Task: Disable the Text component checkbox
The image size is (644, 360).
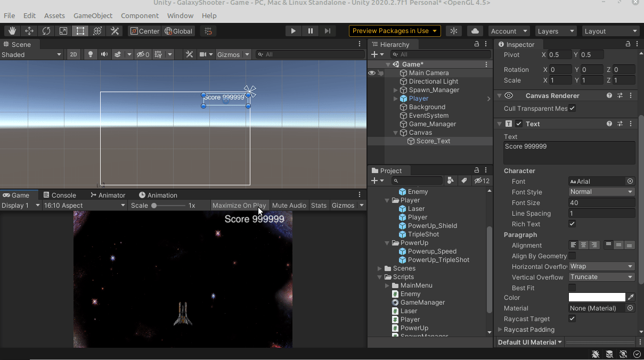Action: pos(519,124)
